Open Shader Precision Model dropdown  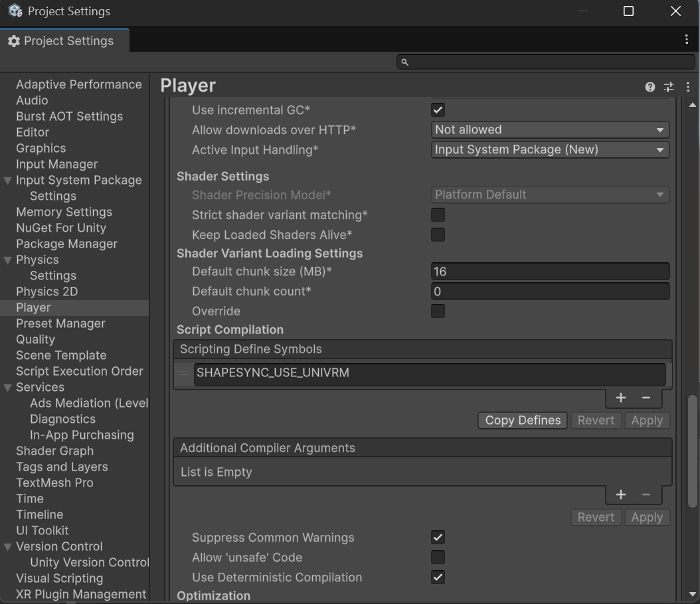[550, 195]
